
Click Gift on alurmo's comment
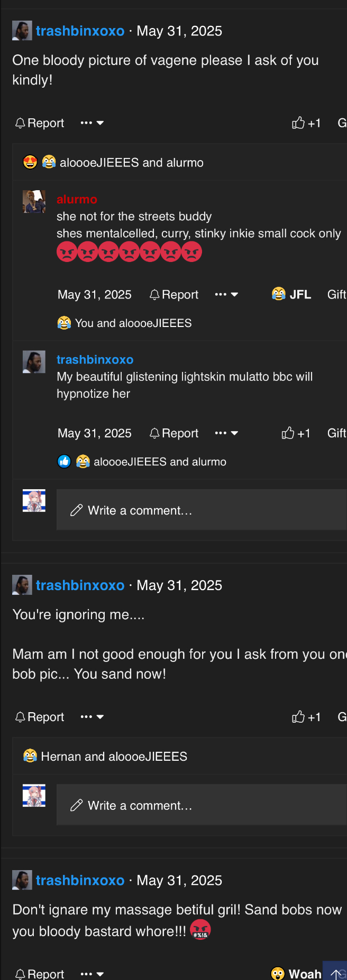point(336,294)
